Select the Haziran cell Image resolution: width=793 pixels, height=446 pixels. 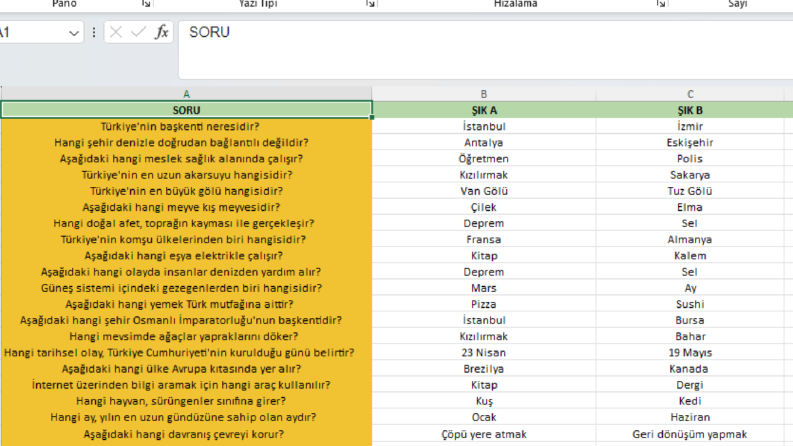[690, 417]
